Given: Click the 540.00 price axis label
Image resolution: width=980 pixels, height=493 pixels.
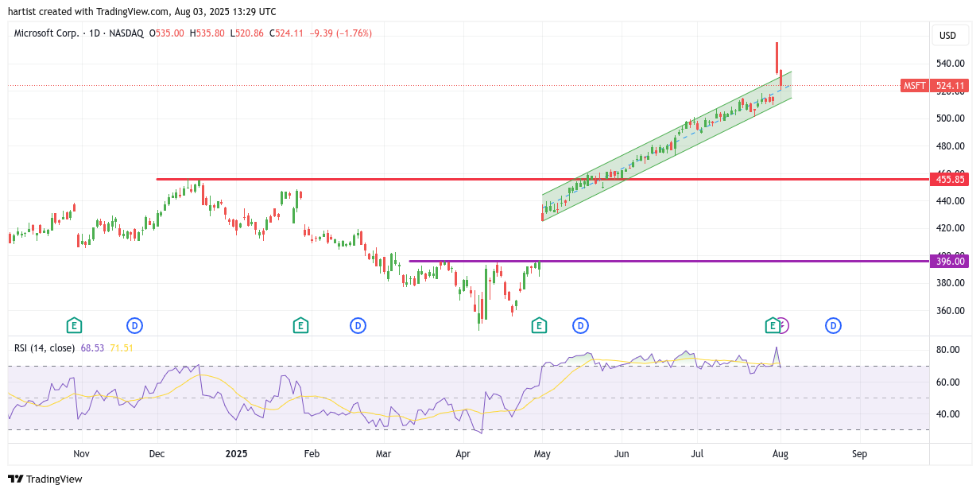Looking at the screenshot, I should (950, 64).
